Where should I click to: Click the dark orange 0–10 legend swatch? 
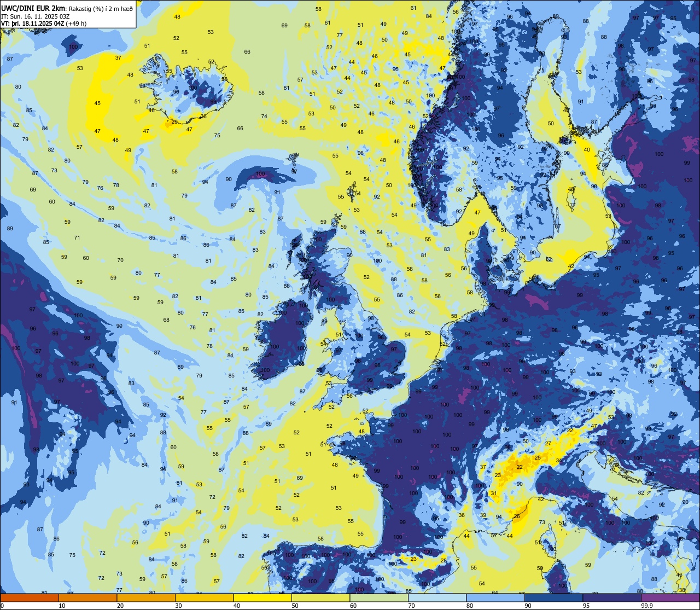coord(30,598)
